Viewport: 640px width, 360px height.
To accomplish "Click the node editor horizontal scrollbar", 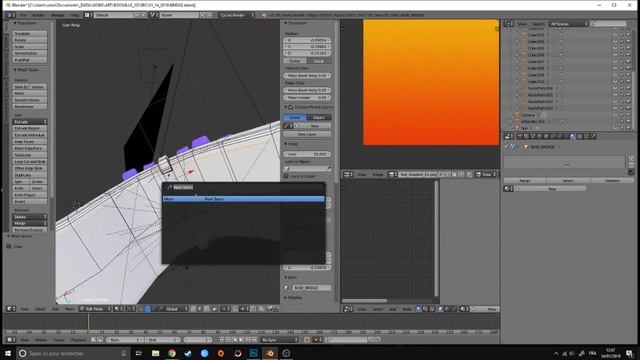I will coord(365,301).
